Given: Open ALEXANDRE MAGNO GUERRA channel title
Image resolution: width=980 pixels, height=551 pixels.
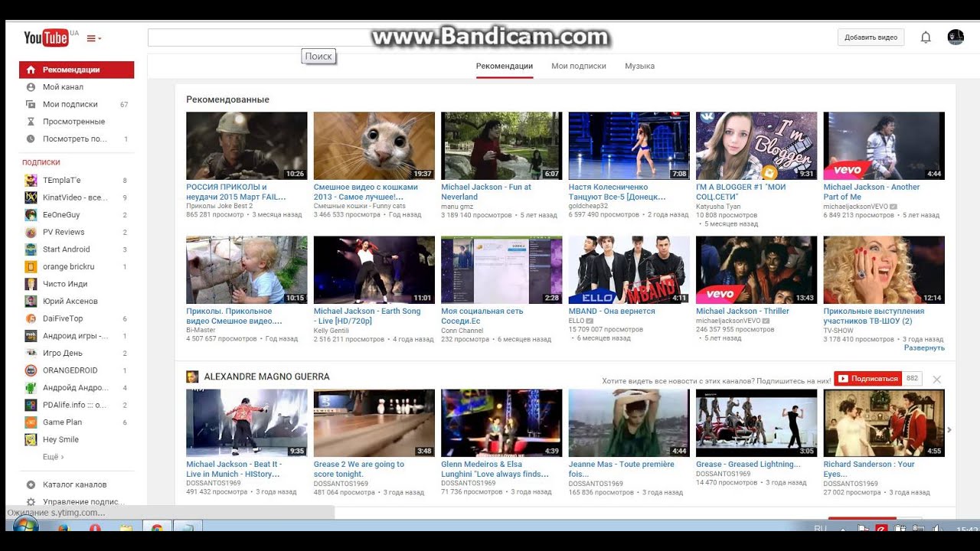Looking at the screenshot, I should [x=266, y=377].
